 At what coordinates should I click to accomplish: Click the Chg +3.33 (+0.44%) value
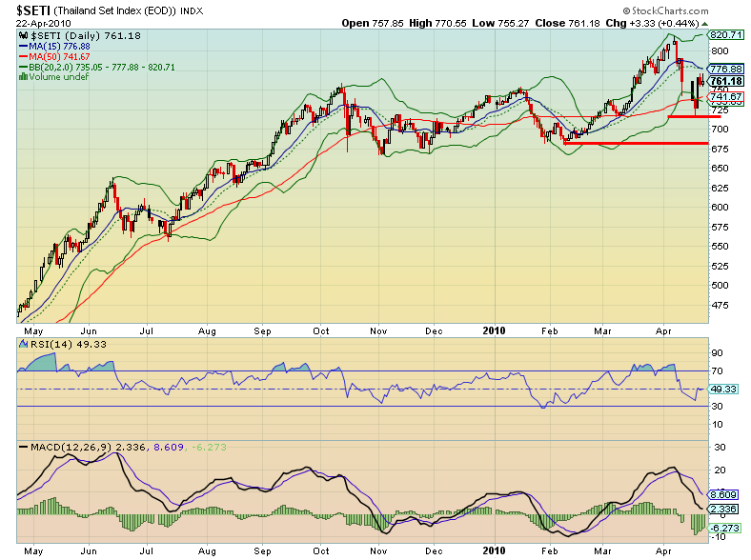[652, 23]
